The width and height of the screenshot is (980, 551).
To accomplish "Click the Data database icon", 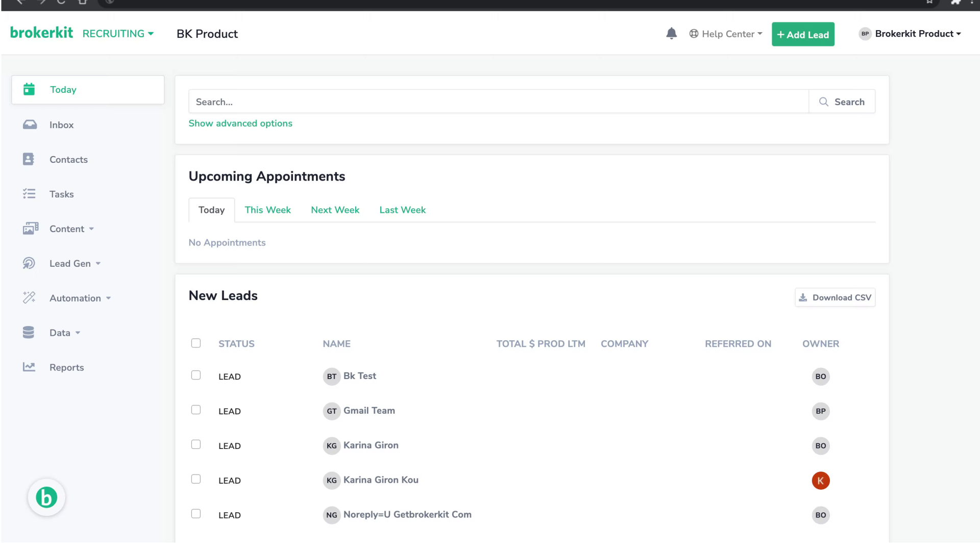I will (x=29, y=333).
